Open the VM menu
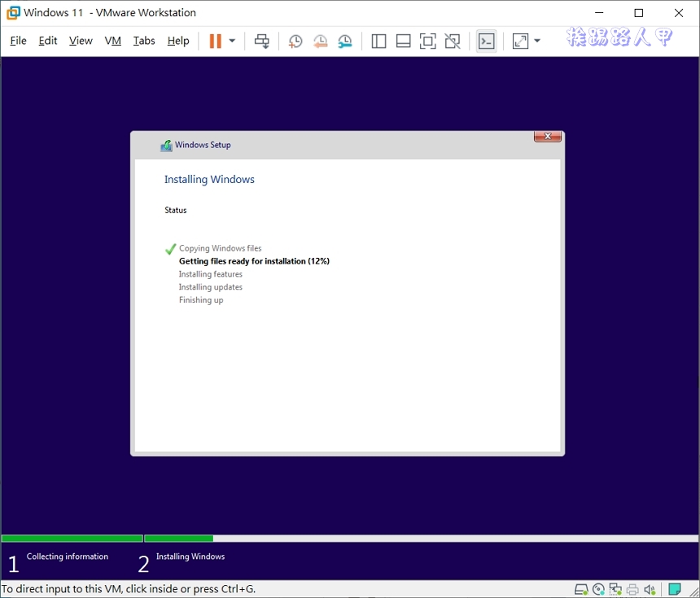The height and width of the screenshot is (598, 700). coord(112,40)
